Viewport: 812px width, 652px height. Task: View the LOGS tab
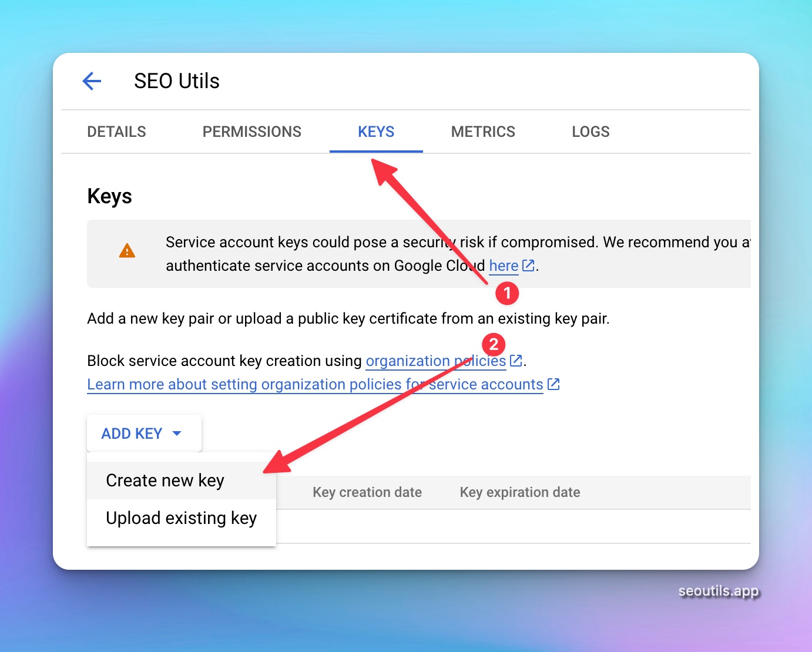(590, 132)
